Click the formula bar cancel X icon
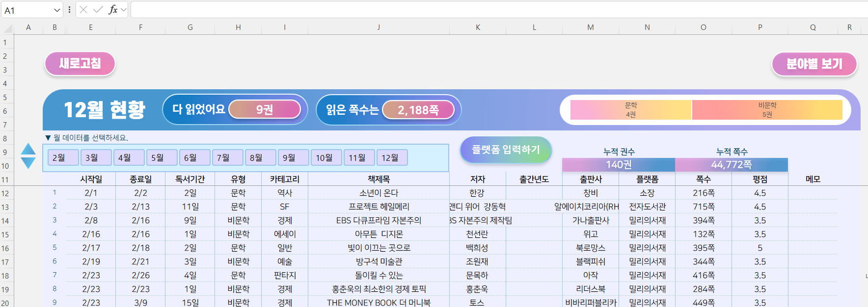The height and width of the screenshot is (307, 868). point(83,10)
